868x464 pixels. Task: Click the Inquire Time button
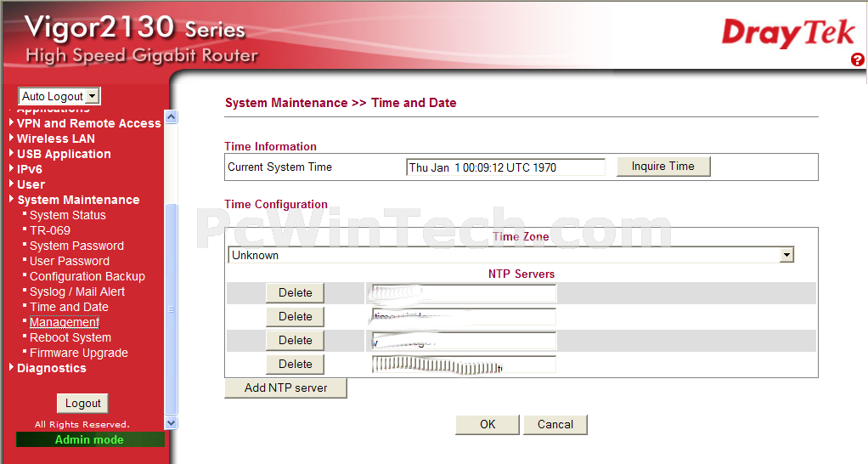[x=663, y=166]
